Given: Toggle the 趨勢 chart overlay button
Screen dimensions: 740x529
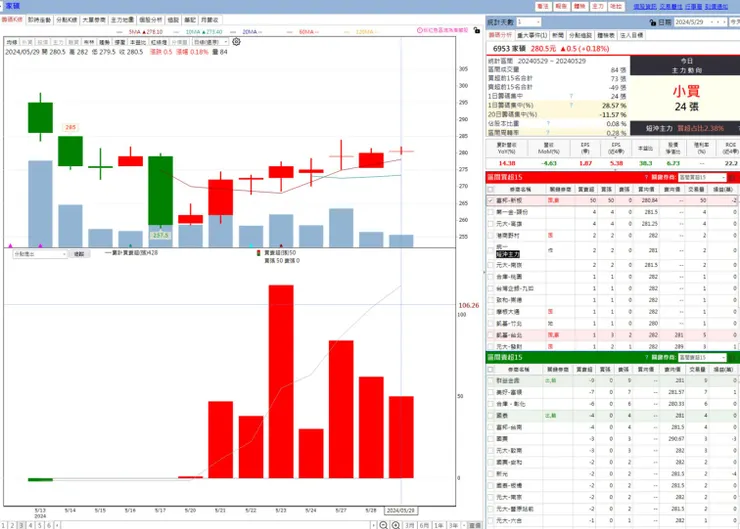Looking at the screenshot, I should 104,42.
